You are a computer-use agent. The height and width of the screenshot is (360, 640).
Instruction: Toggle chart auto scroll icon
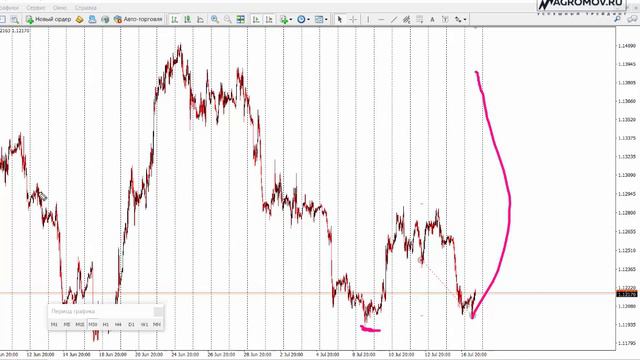pyautogui.click(x=256, y=19)
